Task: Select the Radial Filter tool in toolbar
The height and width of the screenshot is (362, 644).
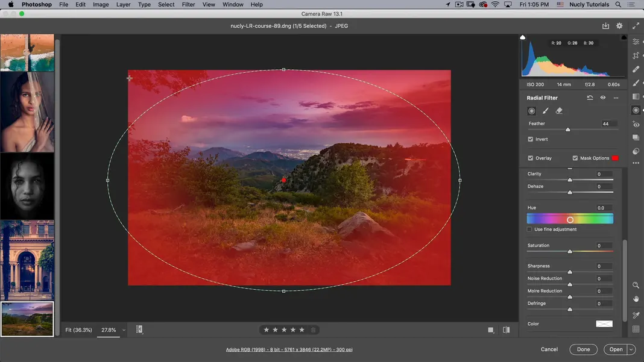Action: click(636, 110)
